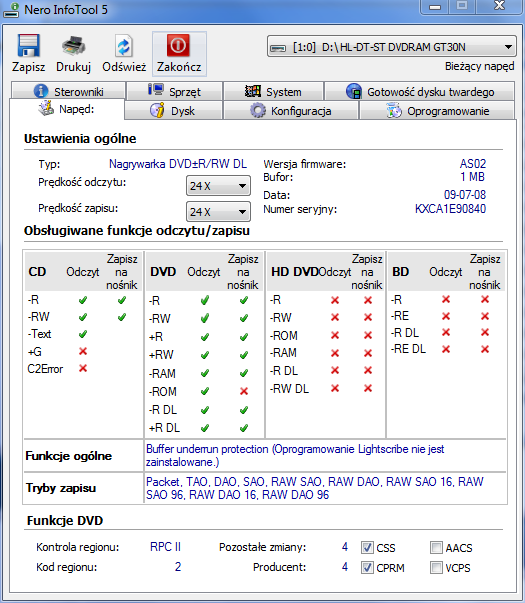Viewport: 525px width, 603px height.
Task: Click the green check for CD -RW write
Action: [122, 317]
